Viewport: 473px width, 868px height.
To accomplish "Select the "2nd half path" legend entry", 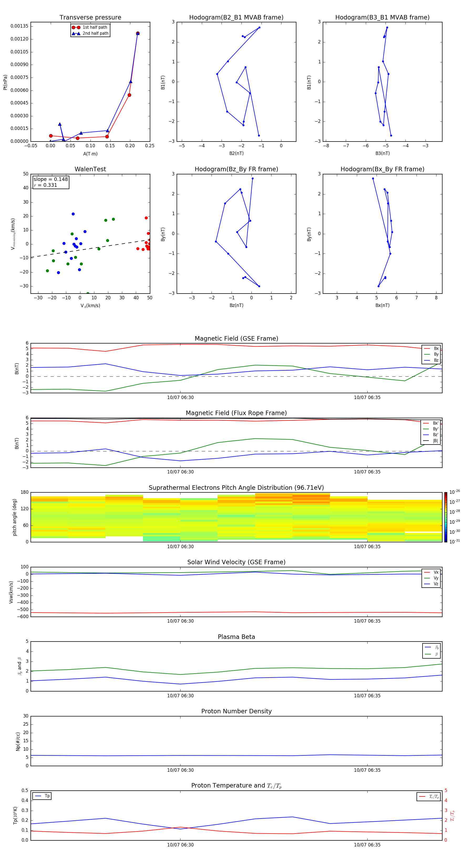I will 90,33.
